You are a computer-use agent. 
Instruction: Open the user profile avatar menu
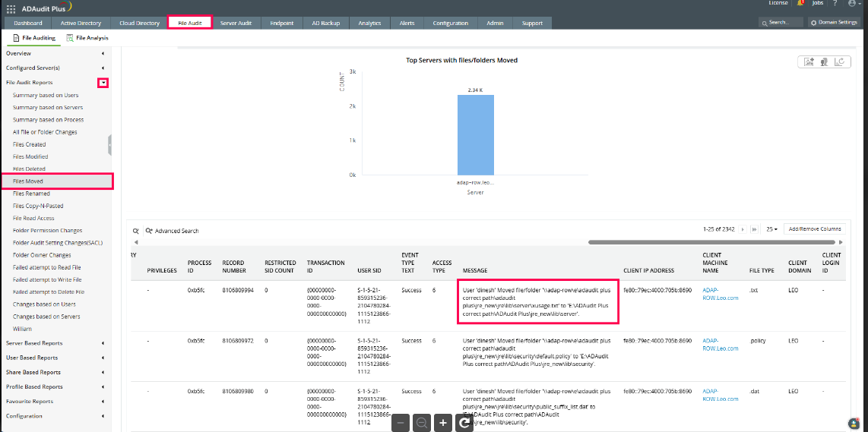point(853,4)
